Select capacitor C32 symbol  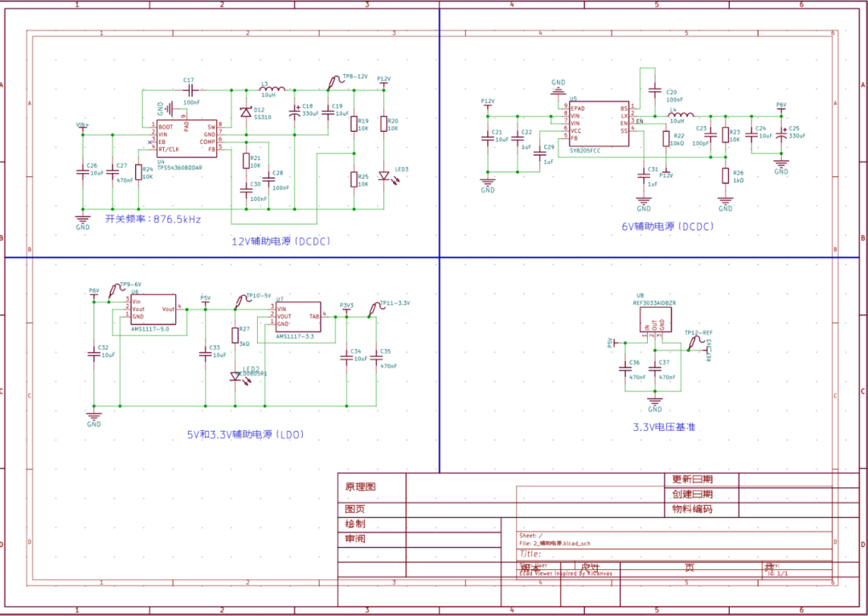pyautogui.click(x=93, y=353)
